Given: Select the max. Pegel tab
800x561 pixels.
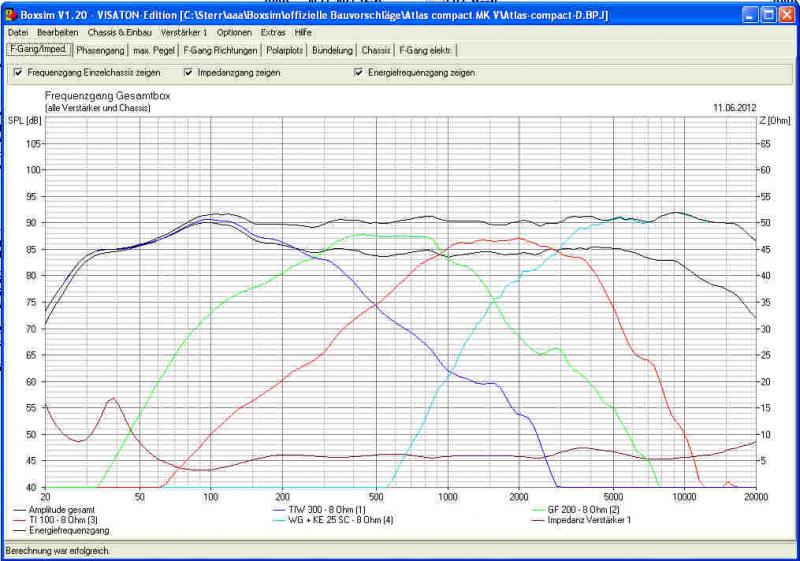Looking at the screenshot, I should tap(154, 49).
